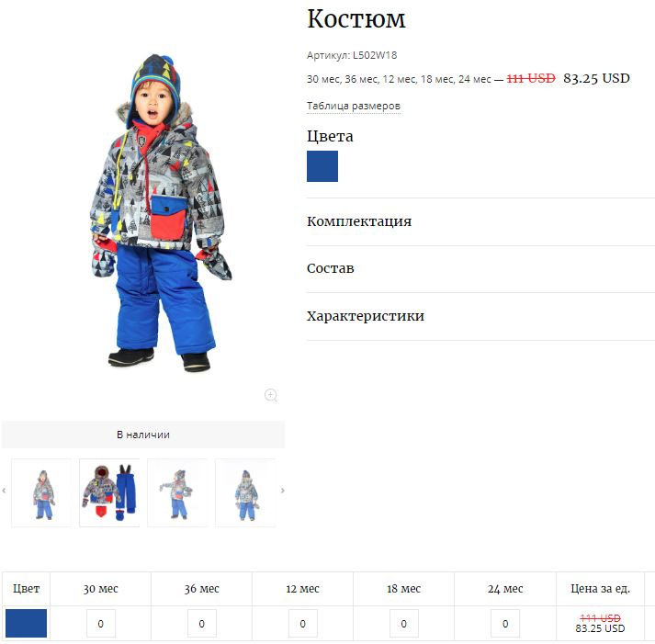
Task: Select thumbnail showing jacket and overalls set
Action: tap(109, 492)
